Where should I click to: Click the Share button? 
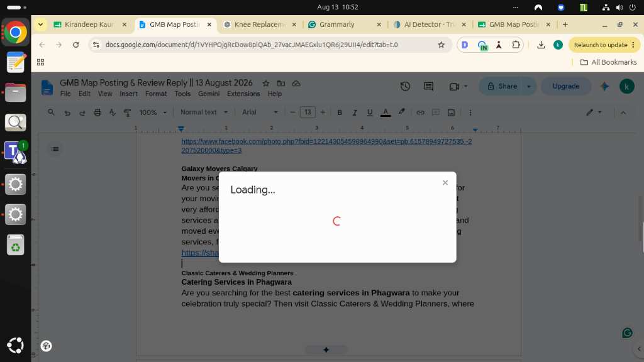502,86
